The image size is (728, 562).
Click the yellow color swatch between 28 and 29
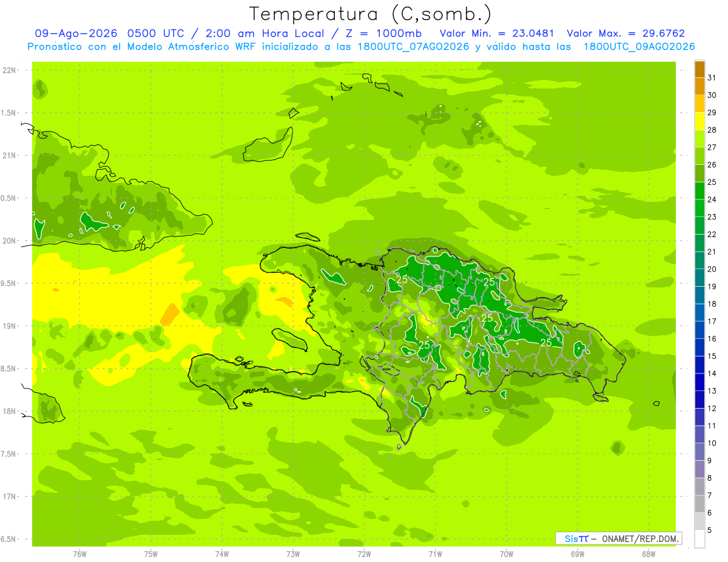pyautogui.click(x=699, y=121)
